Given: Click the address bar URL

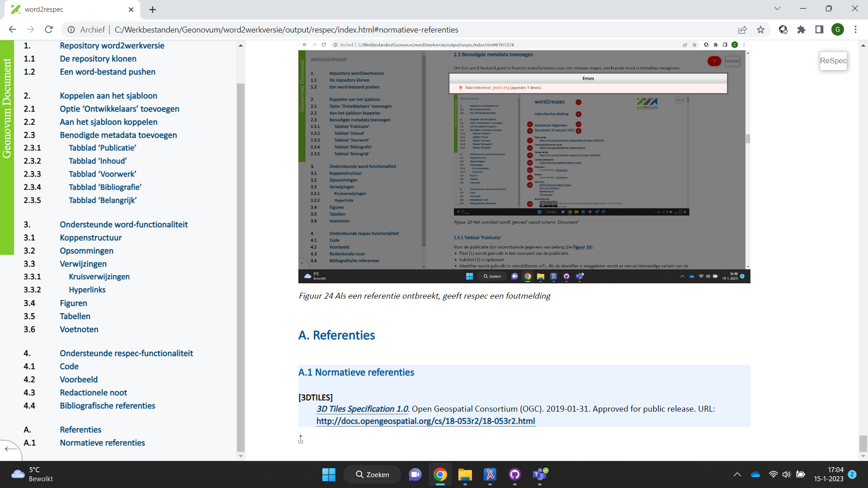Looking at the screenshot, I should 286,30.
